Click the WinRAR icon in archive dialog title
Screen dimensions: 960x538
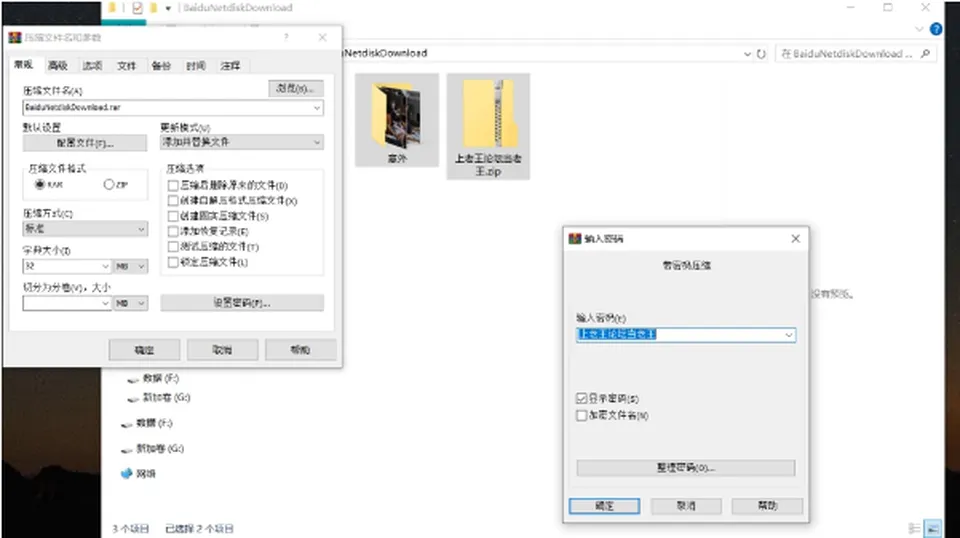pyautogui.click(x=15, y=37)
